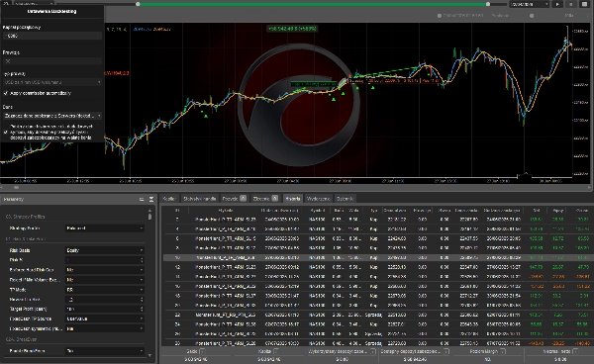Screen dimensions: 594x364
Task: Open the third footer field selector icon
Action: point(373,351)
